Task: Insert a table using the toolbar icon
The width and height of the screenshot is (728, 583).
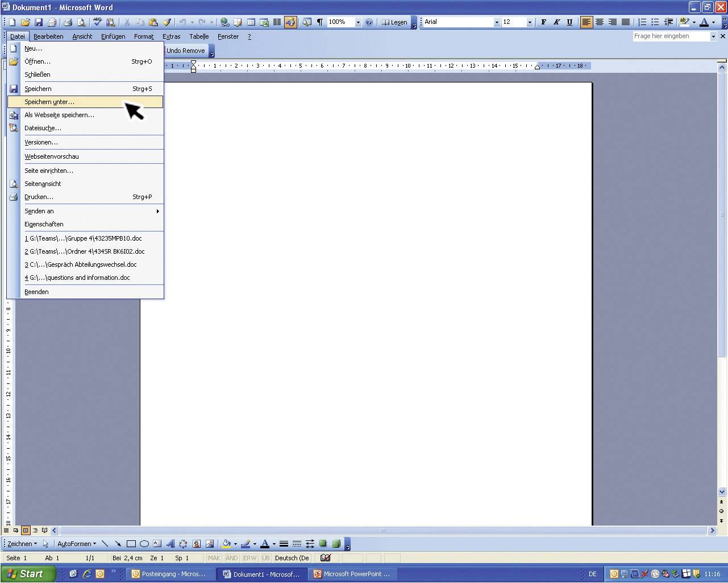Action: coord(251,22)
